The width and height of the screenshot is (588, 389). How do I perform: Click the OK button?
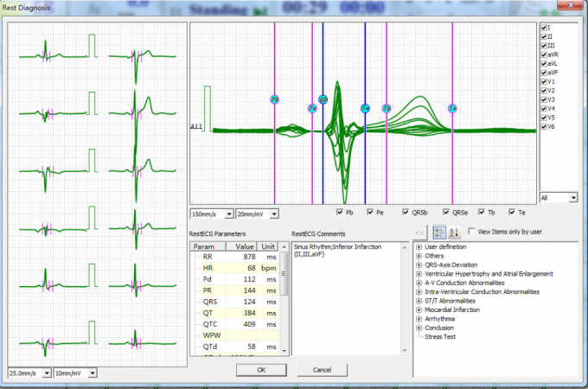261,370
